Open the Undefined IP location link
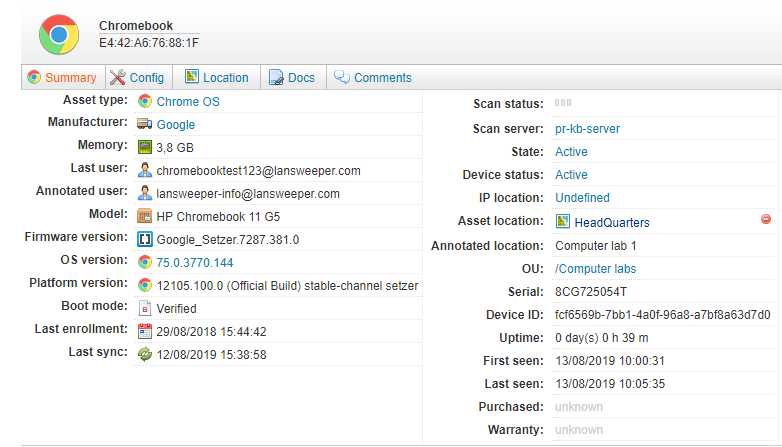Image resolution: width=782 pixels, height=447 pixels. [x=582, y=198]
